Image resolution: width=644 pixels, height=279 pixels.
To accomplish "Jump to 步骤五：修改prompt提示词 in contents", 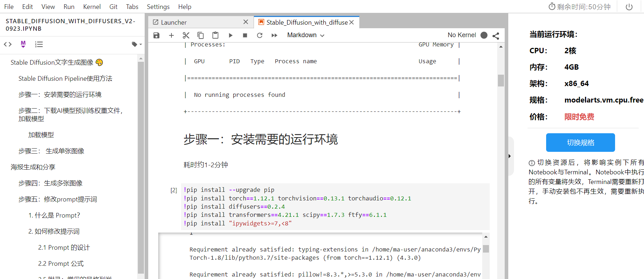I will point(58,199).
